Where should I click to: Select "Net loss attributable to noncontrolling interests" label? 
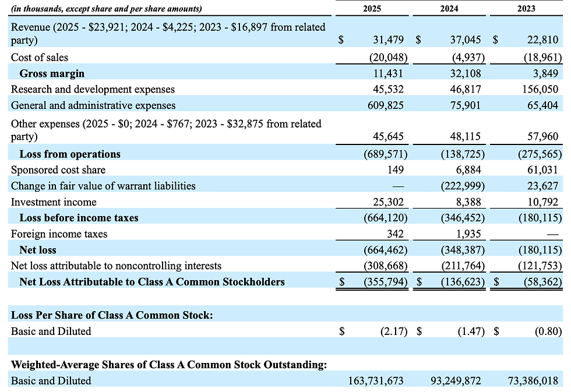click(x=116, y=266)
